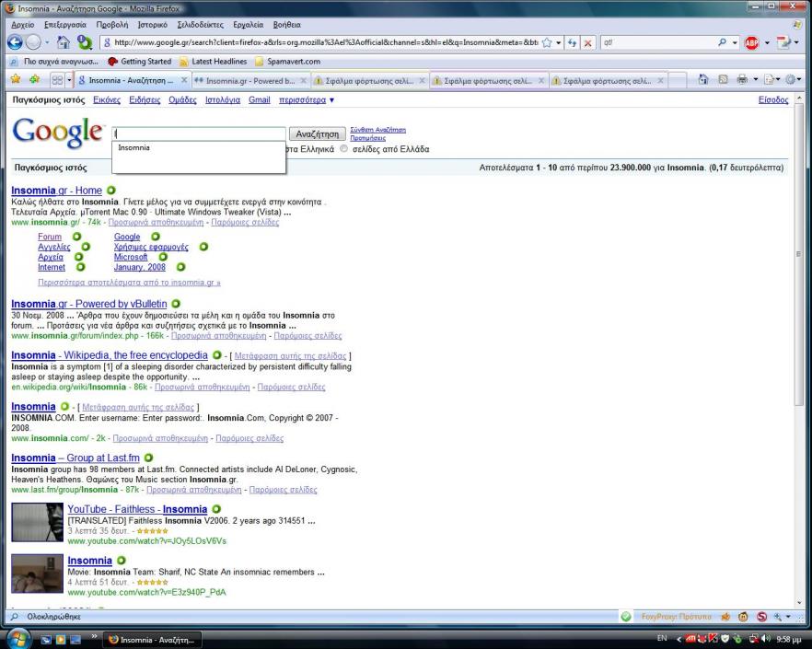
Task: Open the Faithless Insomnia video thumbnail
Action: pyautogui.click(x=37, y=522)
